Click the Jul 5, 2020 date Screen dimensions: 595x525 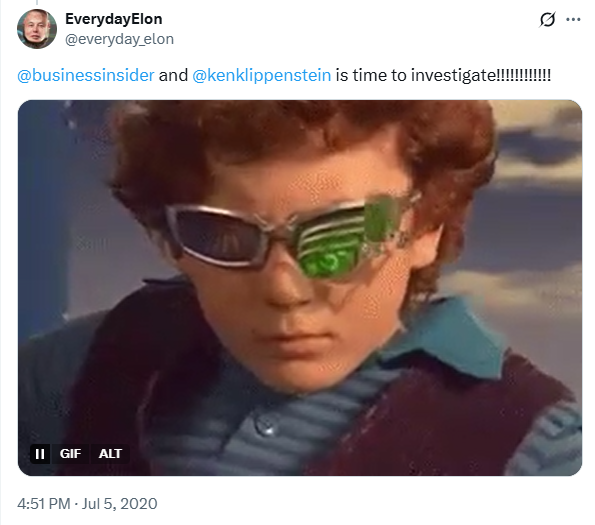[119, 504]
